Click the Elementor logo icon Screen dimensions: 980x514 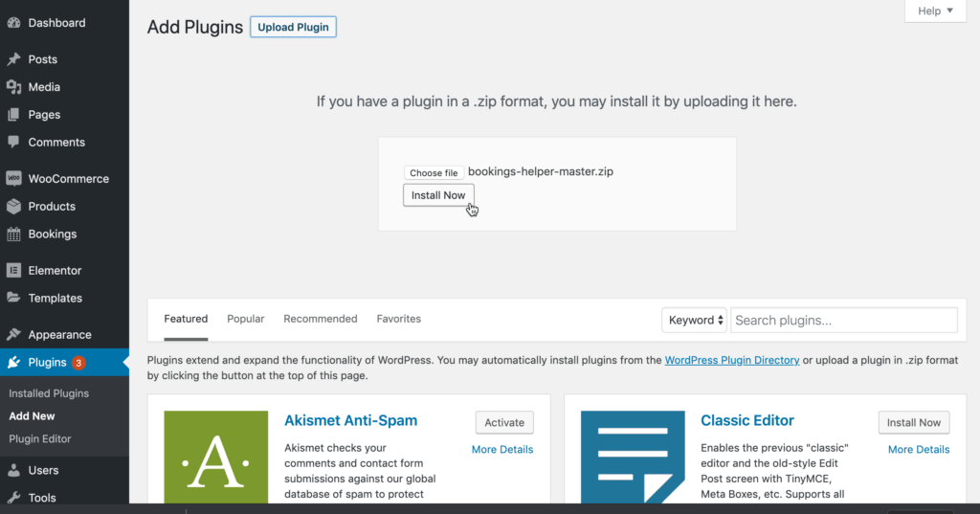coord(13,270)
